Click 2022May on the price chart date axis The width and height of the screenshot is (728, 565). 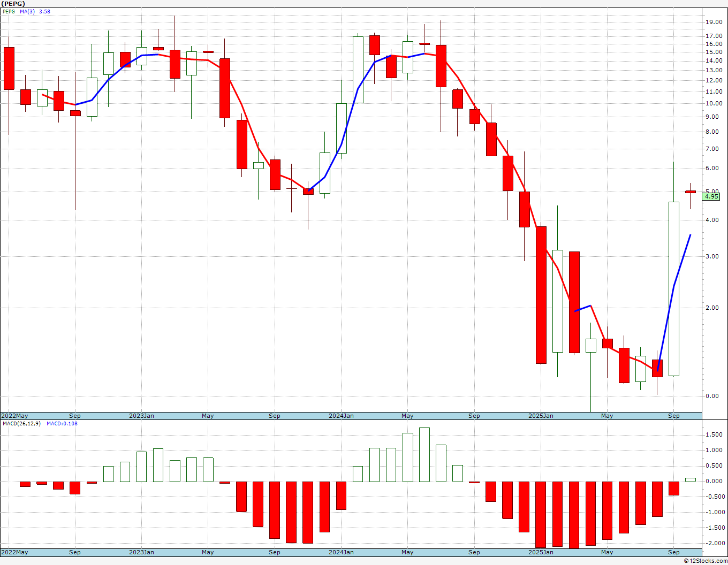pos(14,416)
